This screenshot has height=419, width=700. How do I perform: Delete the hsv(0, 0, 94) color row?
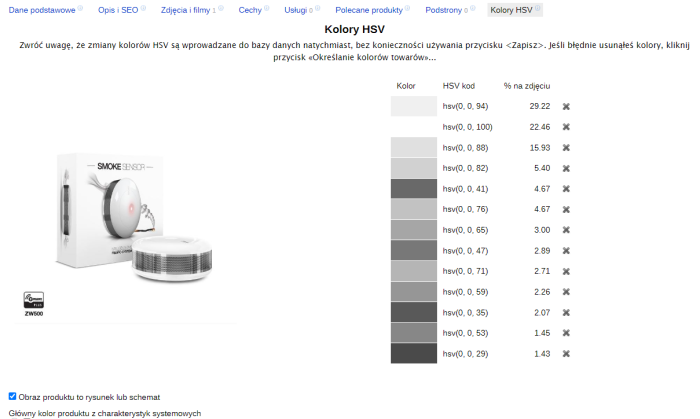coord(566,106)
